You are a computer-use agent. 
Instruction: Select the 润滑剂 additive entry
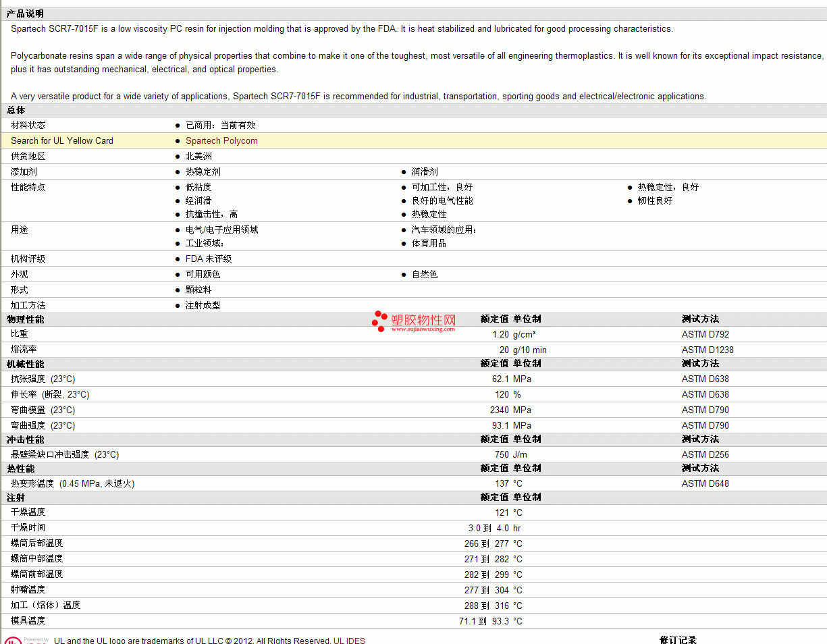pyautogui.click(x=425, y=171)
